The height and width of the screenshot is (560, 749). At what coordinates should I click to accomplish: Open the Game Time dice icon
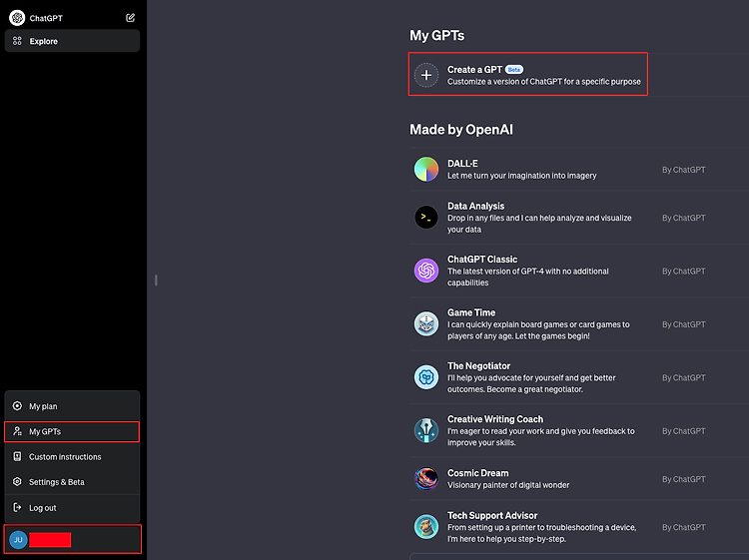pyautogui.click(x=426, y=324)
